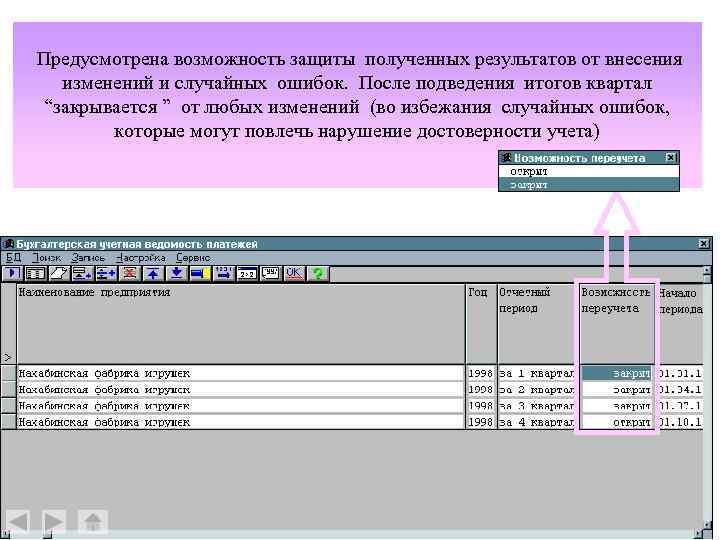Screen dimensions: 720x540
Task: Close the Бухгалтерская учетная ведомость window
Action: [x=703, y=244]
